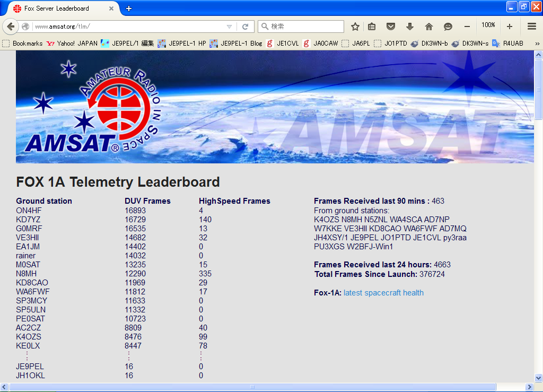543x392 pixels.
Task: Click the vertical scrollbar thumb
Action: pyautogui.click(x=538, y=89)
